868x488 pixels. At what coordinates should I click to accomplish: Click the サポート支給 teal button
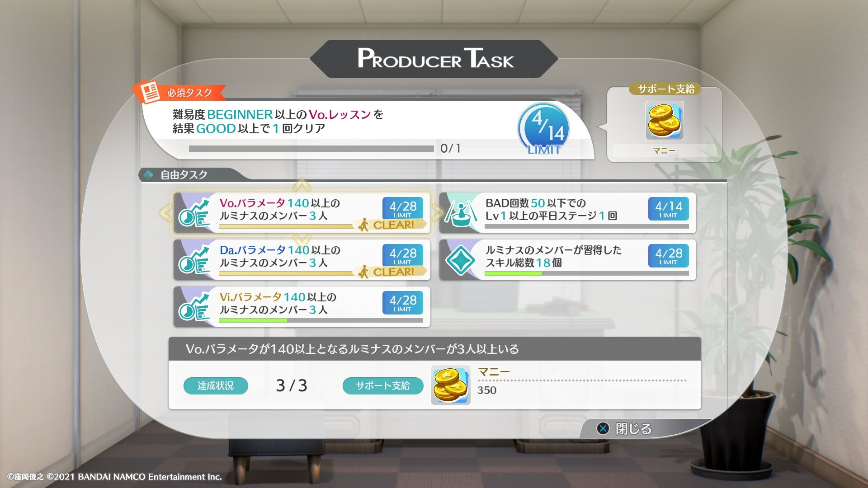[x=383, y=385]
